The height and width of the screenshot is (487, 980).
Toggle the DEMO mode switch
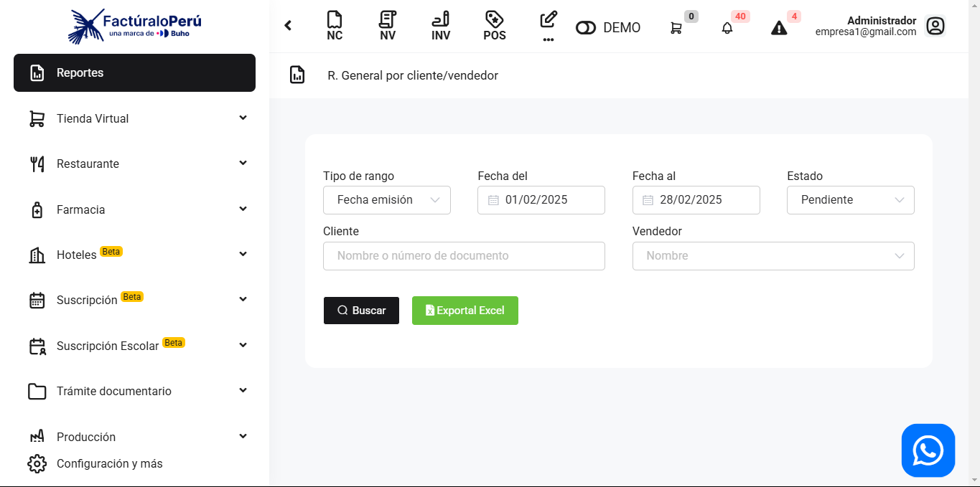[x=587, y=28]
